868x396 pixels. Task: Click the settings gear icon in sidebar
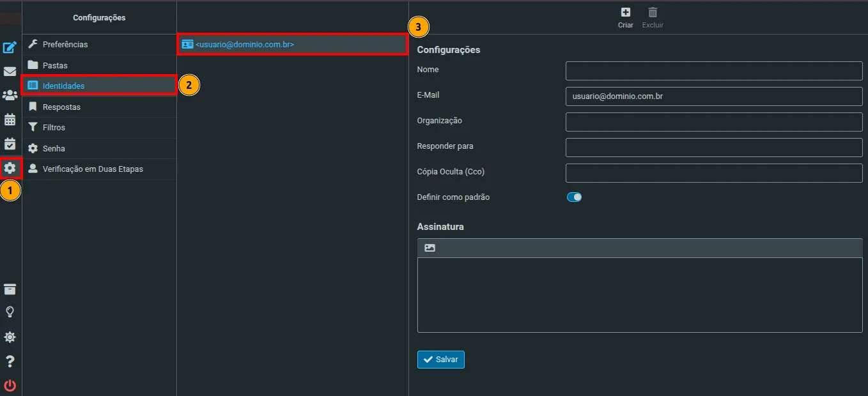point(10,168)
